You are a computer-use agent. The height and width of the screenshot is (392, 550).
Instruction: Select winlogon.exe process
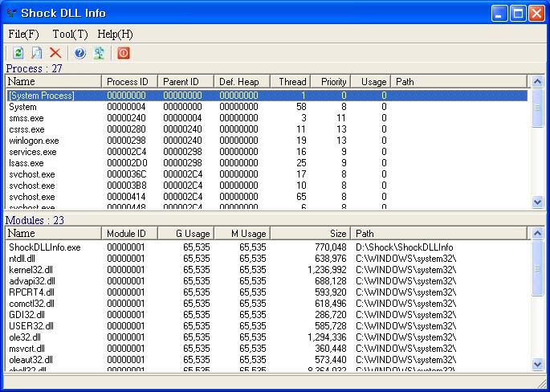267,141
